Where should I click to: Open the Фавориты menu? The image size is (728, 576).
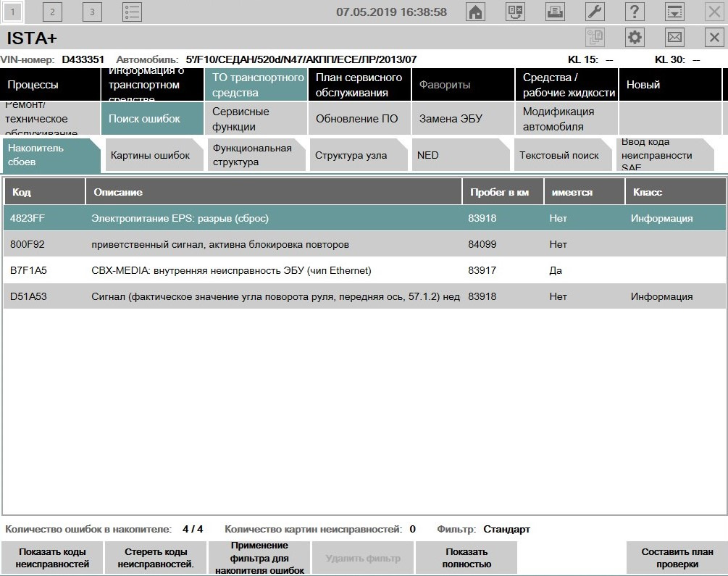[x=463, y=85]
